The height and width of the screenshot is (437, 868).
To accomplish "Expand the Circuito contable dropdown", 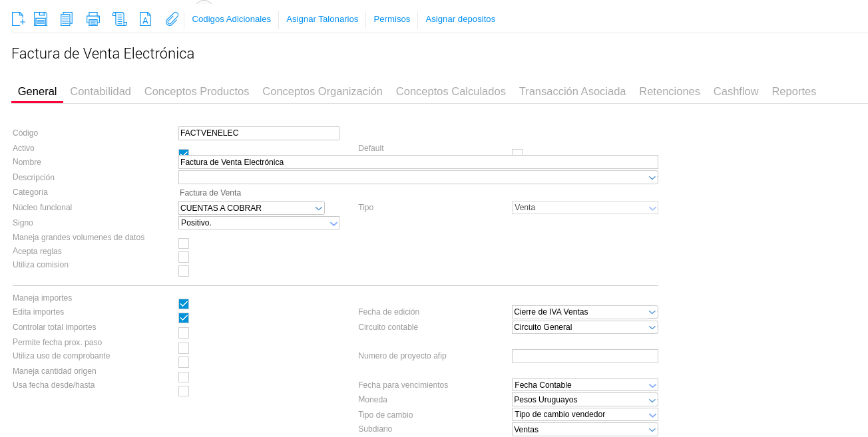I will pos(584,327).
